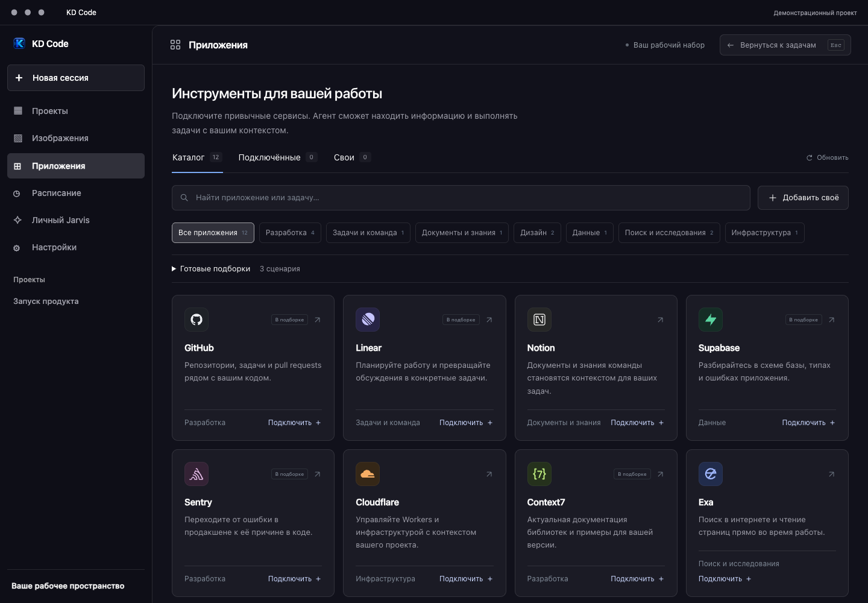Click the Найти приложение search field

(x=461, y=198)
